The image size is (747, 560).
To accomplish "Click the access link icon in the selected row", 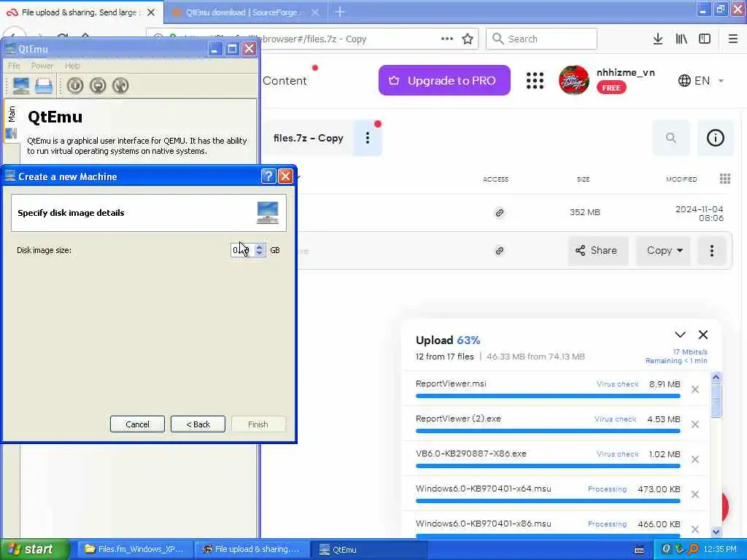I will [x=499, y=251].
